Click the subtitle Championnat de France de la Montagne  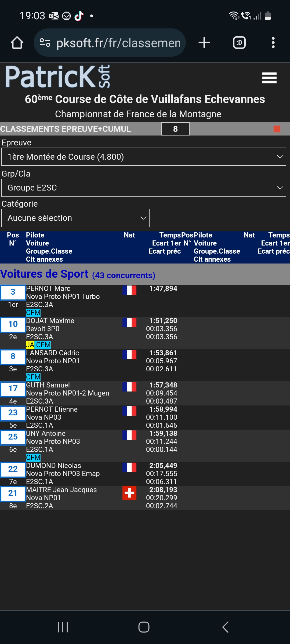tap(138, 114)
